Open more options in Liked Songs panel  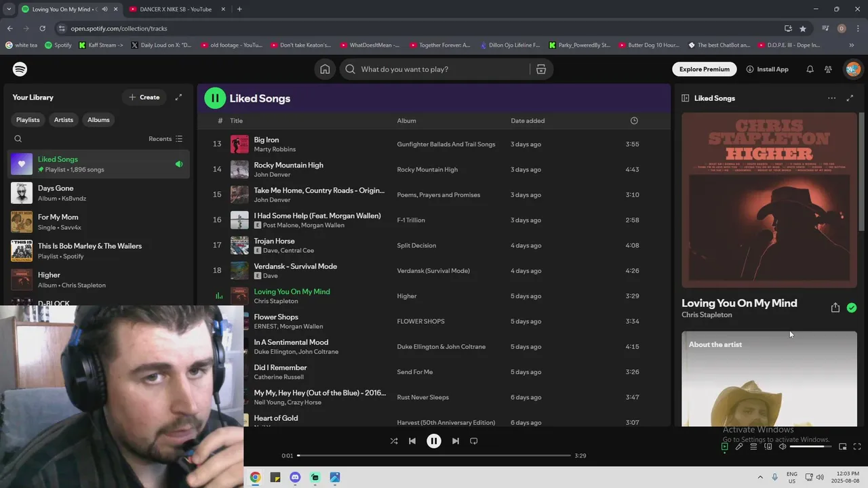coord(831,98)
